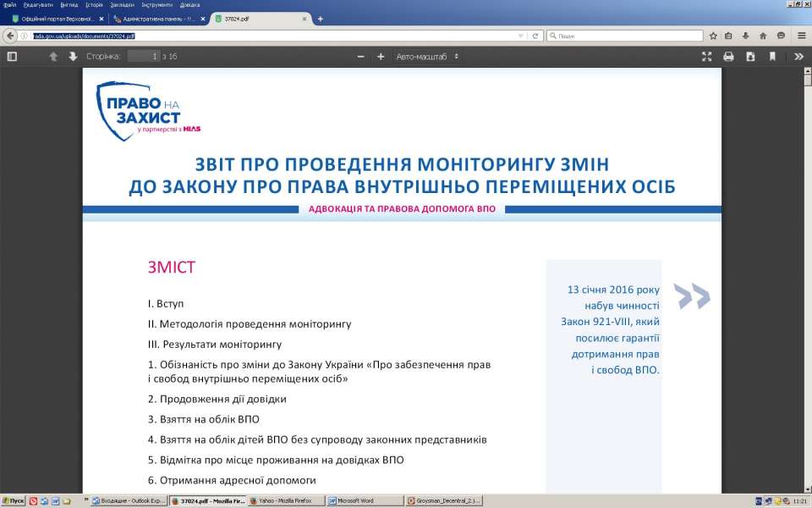Click the page number input field
The height and width of the screenshot is (508, 812).
tap(143, 57)
